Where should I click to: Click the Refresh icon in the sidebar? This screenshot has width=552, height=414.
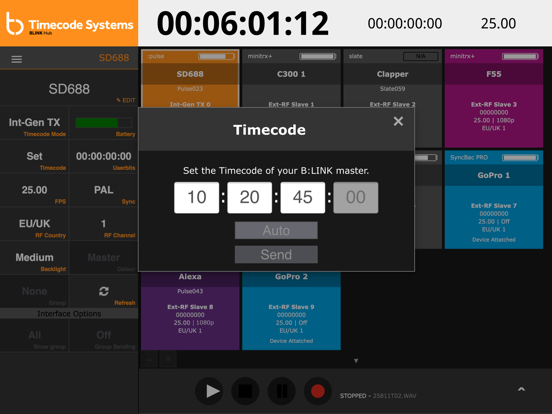[x=104, y=291]
